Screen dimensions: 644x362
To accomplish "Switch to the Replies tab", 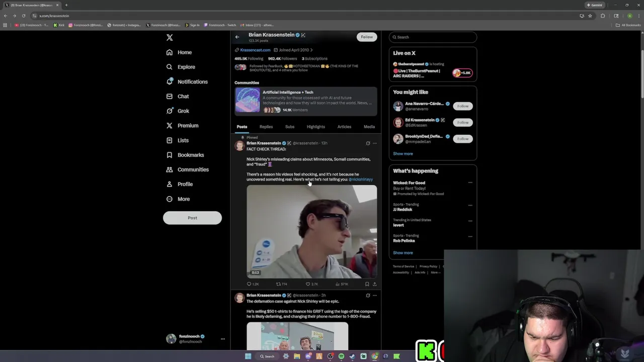I will pos(266,127).
